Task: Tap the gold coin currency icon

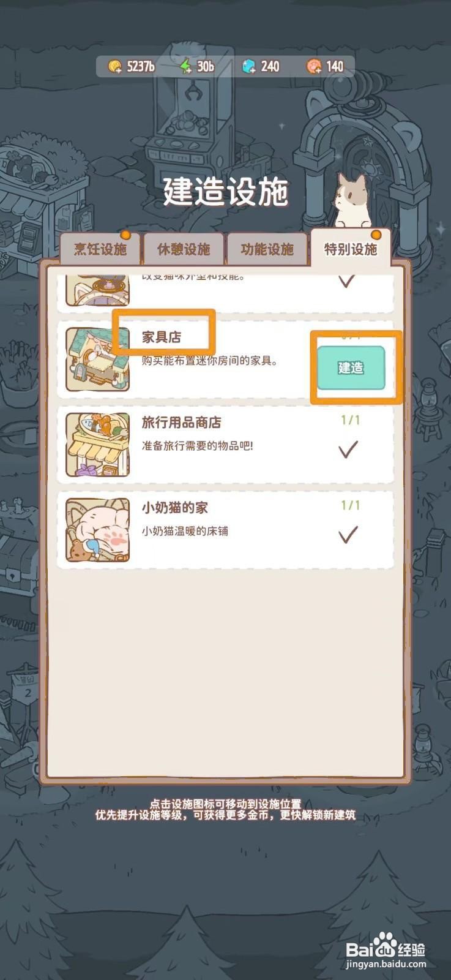Action: [x=115, y=66]
